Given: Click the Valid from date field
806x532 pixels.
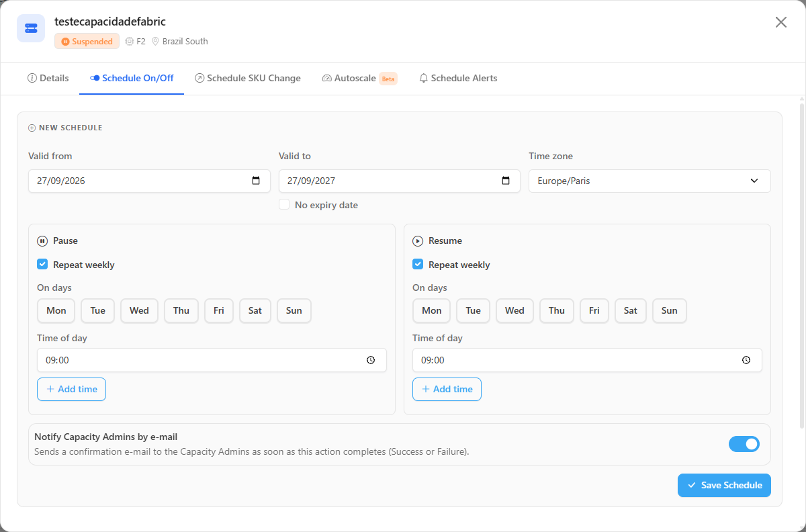Looking at the screenshot, I should (x=149, y=181).
